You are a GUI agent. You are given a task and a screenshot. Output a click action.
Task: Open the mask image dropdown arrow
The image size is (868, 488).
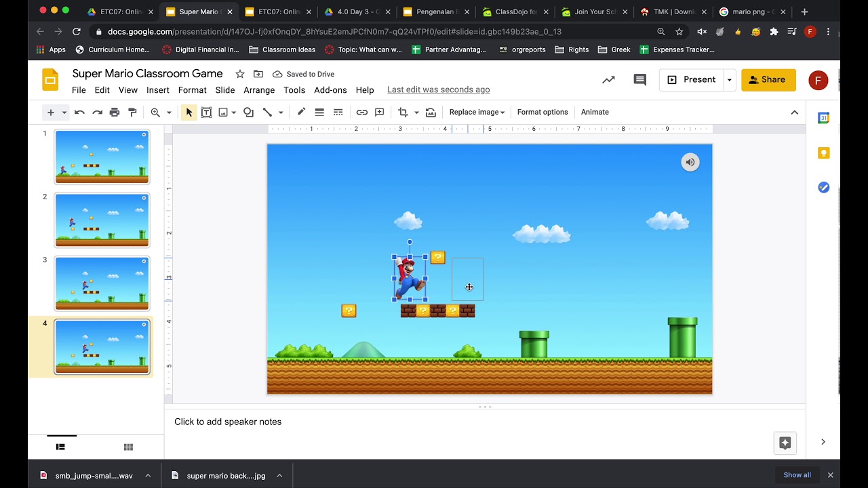click(416, 113)
